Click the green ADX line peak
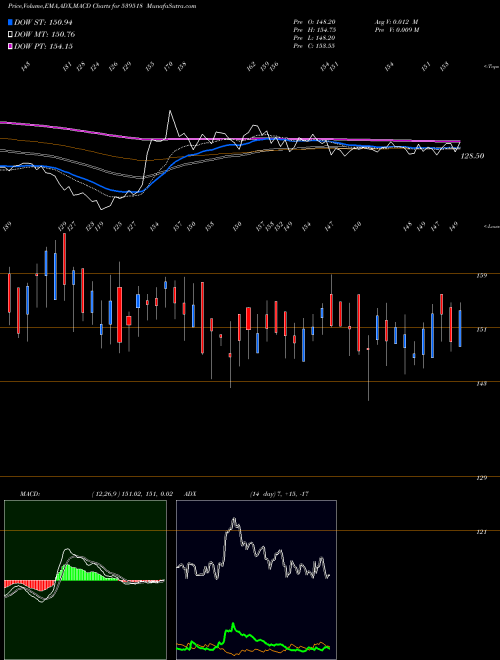This screenshot has height=660, width=500. pos(233,624)
